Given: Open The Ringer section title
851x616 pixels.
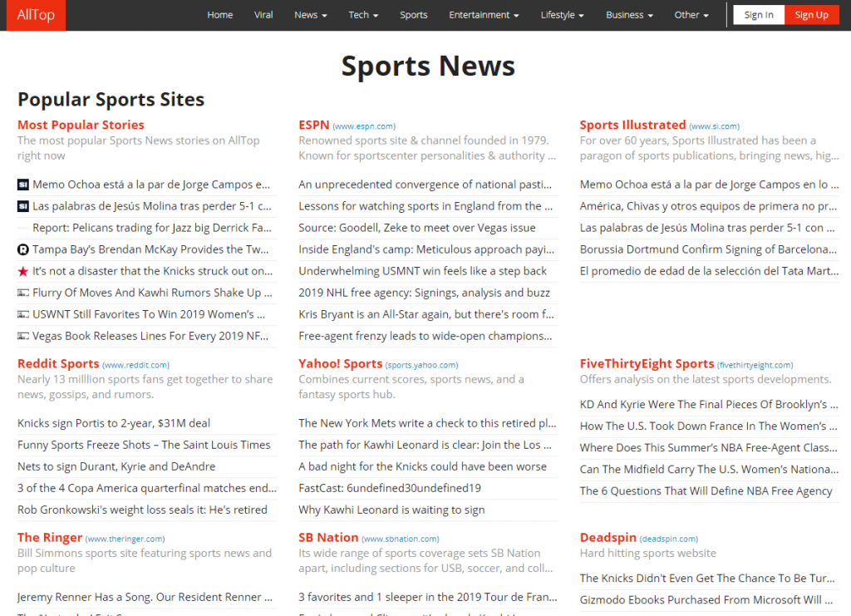Looking at the screenshot, I should 50,537.
